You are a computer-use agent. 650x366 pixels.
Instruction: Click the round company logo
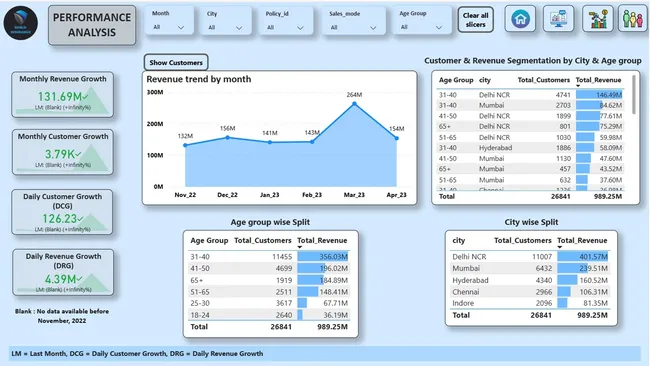click(x=21, y=23)
